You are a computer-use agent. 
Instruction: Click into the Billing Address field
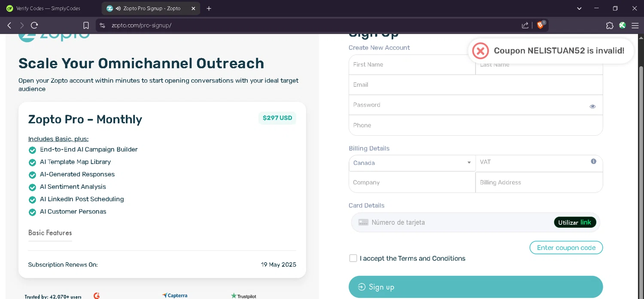point(539,182)
